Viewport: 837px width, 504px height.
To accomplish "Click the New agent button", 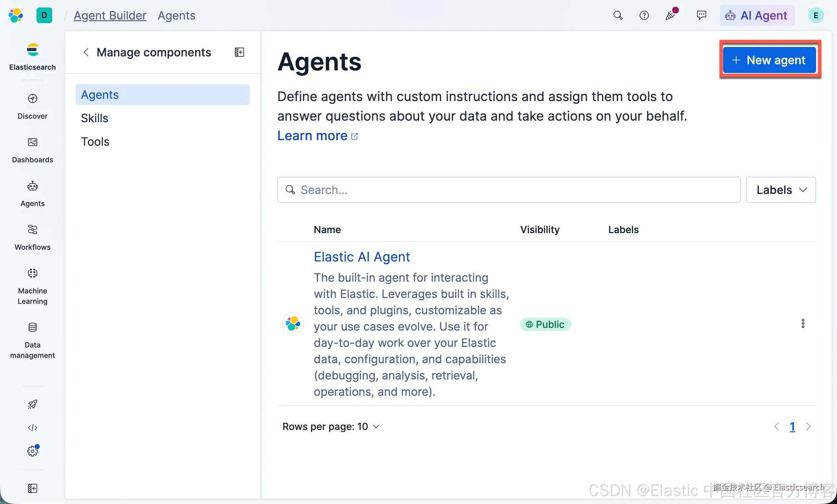I will pos(769,60).
